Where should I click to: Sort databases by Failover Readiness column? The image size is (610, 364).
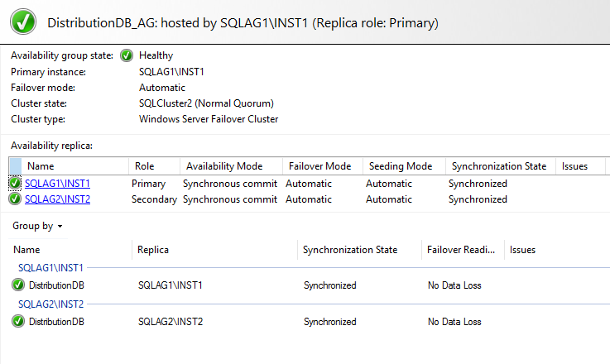click(x=461, y=249)
